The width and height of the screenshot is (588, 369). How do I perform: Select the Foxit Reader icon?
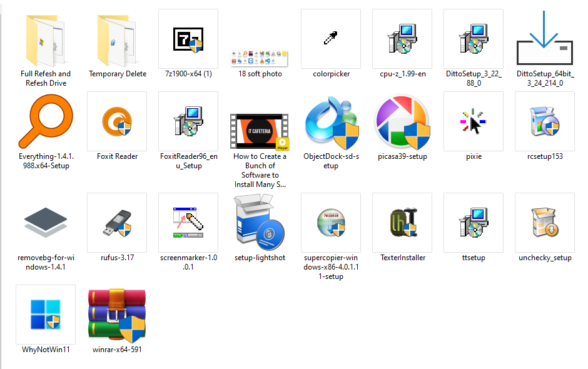click(x=117, y=121)
